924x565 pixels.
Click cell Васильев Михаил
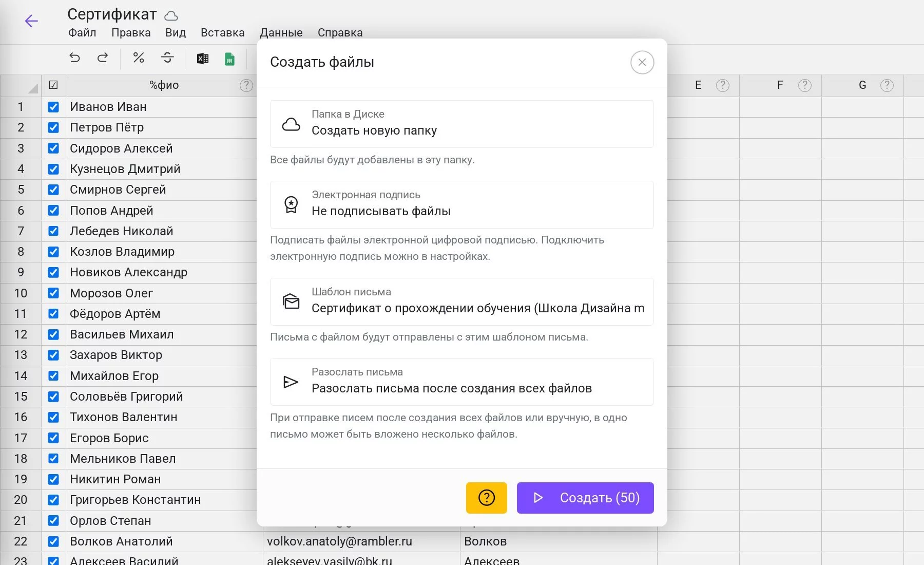[162, 334]
